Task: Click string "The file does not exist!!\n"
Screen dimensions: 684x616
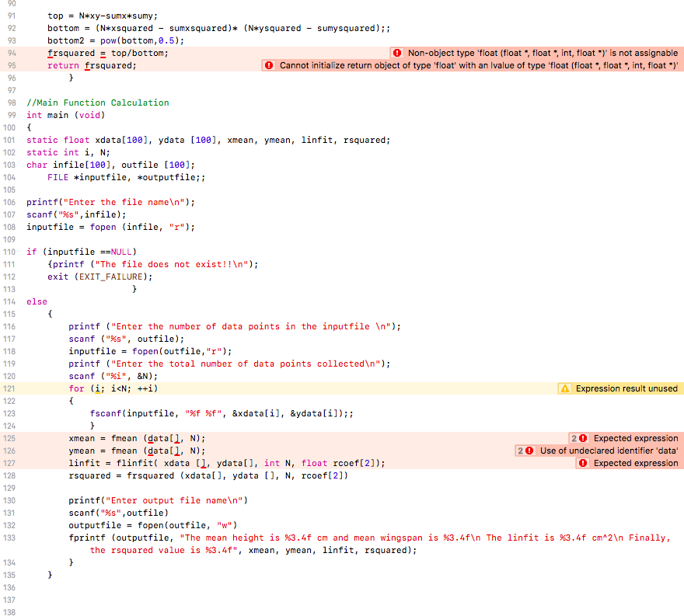Action: coord(172,264)
